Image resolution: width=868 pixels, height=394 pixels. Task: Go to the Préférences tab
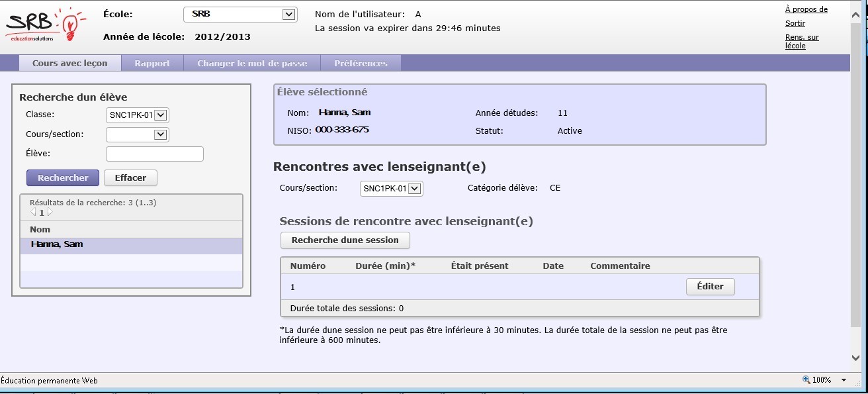[361, 64]
